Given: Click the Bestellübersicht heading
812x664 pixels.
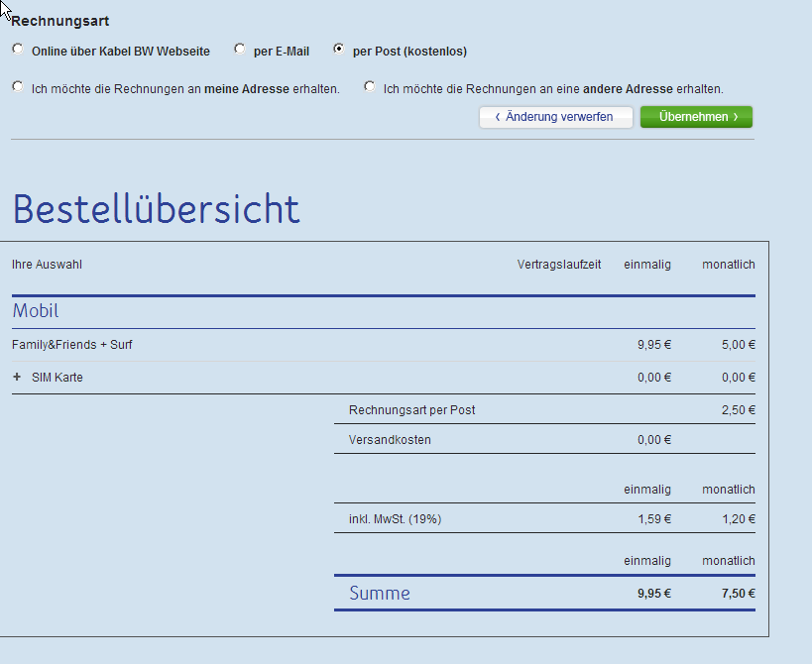Looking at the screenshot, I should 156,209.
